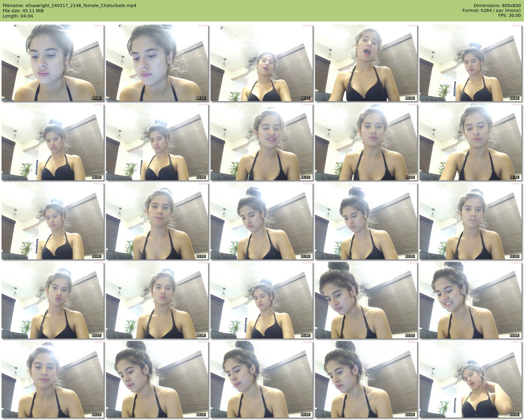524x420 pixels.
Task: Open the frame marked 00:55
Action: click(52, 142)
